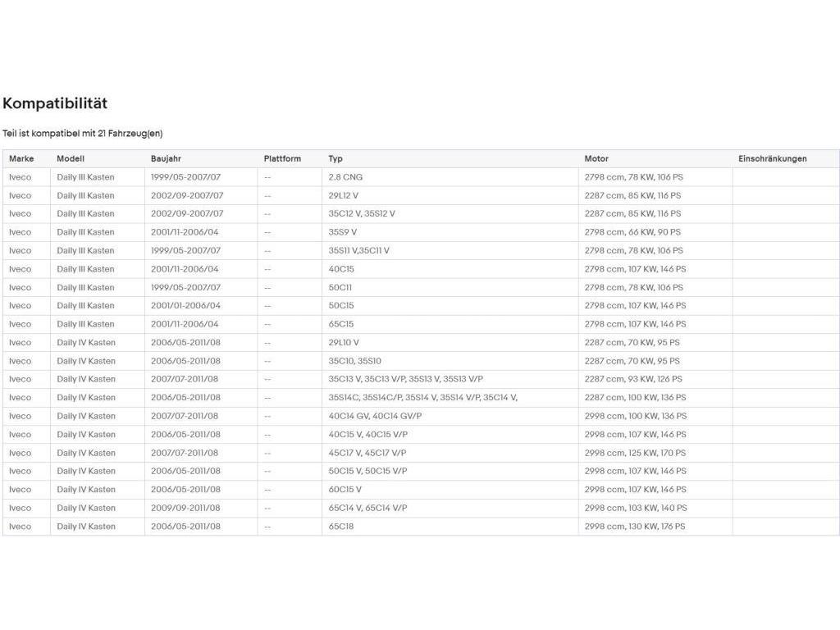The height and width of the screenshot is (630, 840).
Task: Choose the 2998 ccm, 125 KW, 170 PS cell
Action: (655, 453)
